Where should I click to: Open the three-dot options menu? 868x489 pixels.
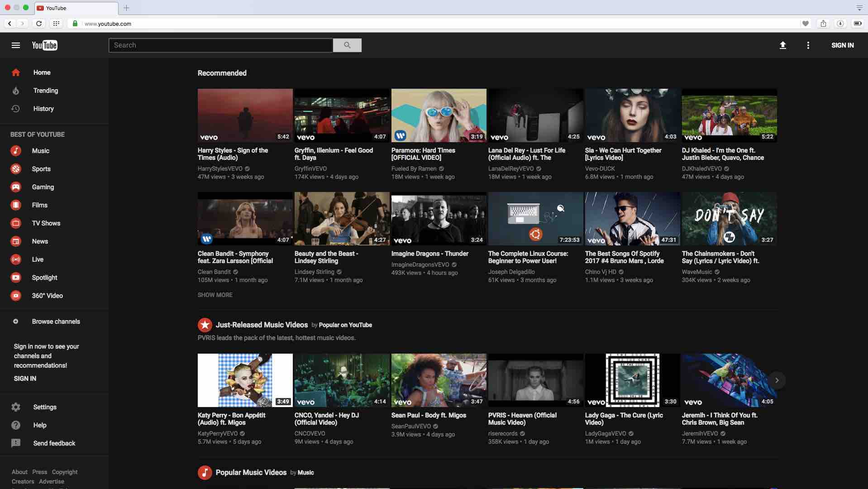(807, 45)
